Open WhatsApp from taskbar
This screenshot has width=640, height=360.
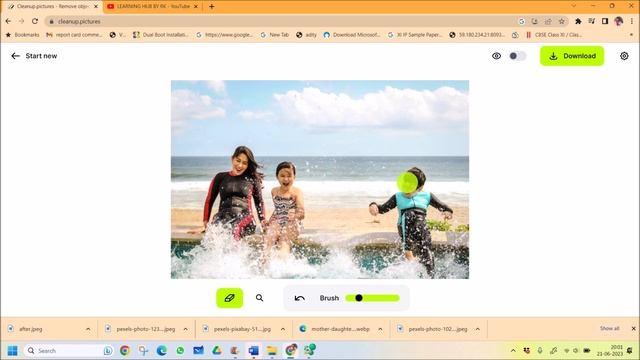(180, 351)
